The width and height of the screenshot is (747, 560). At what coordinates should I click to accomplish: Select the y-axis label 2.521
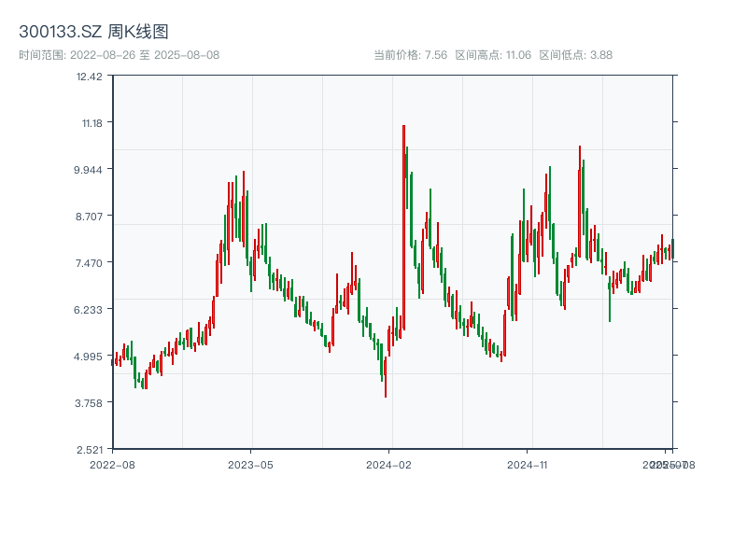90,448
